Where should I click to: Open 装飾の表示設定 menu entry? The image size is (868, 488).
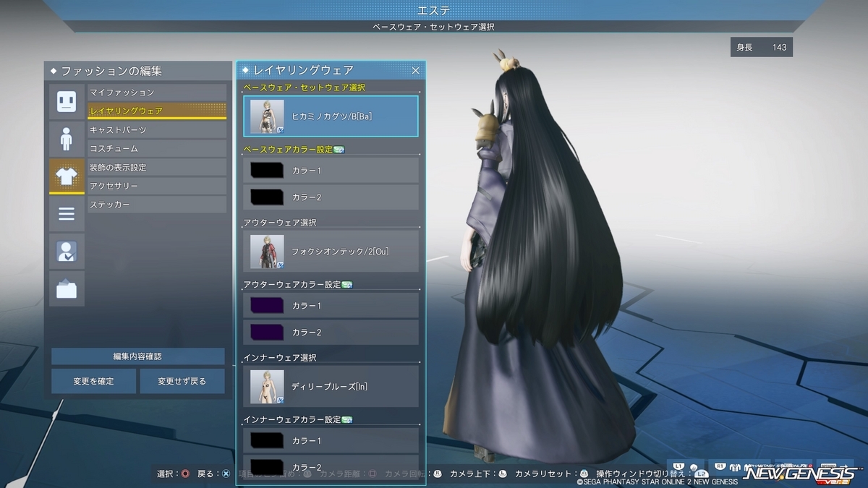[157, 168]
